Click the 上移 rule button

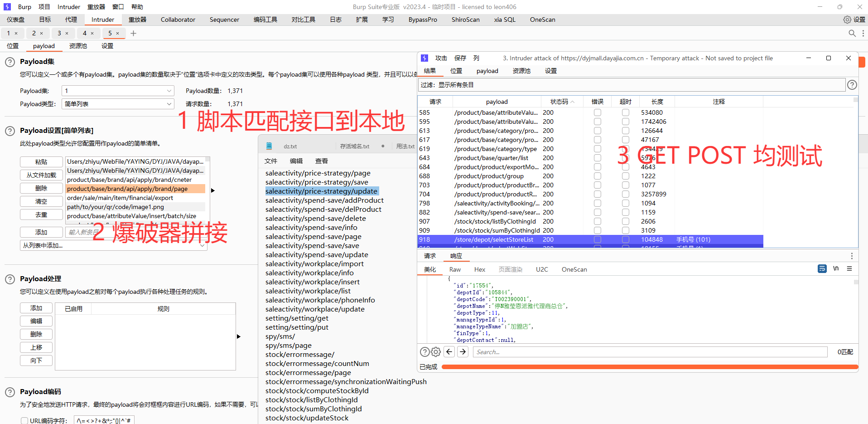click(x=36, y=347)
